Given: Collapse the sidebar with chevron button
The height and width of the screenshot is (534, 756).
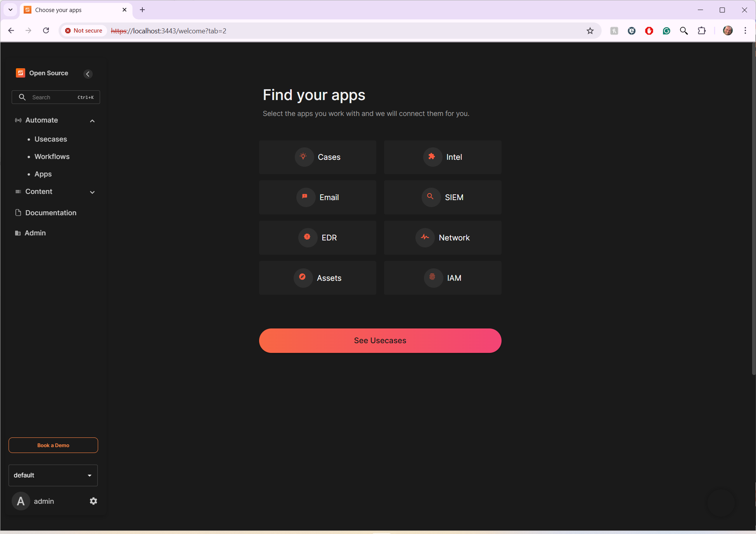Looking at the screenshot, I should (88, 74).
